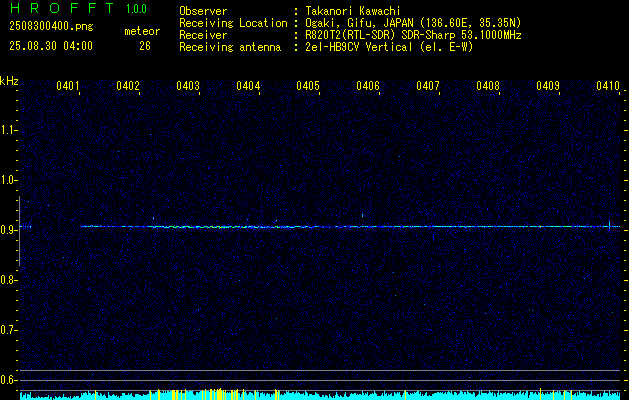Click the 2el-HB9CV Vertical antenna text
Viewport: 629px width, 400px height.
click(x=390, y=47)
